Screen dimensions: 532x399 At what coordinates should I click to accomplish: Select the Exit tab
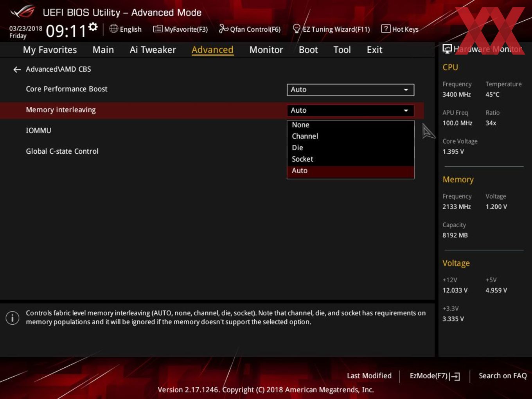click(x=374, y=50)
